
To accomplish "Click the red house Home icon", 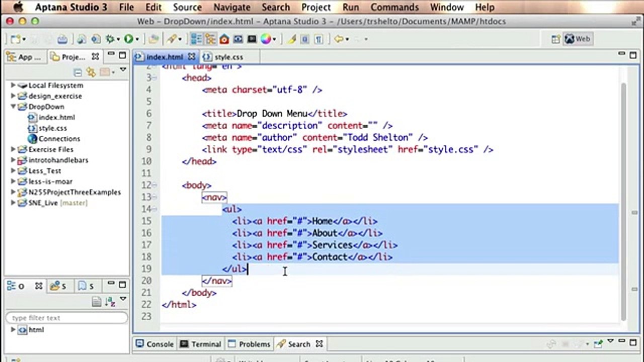I will 224,39.
